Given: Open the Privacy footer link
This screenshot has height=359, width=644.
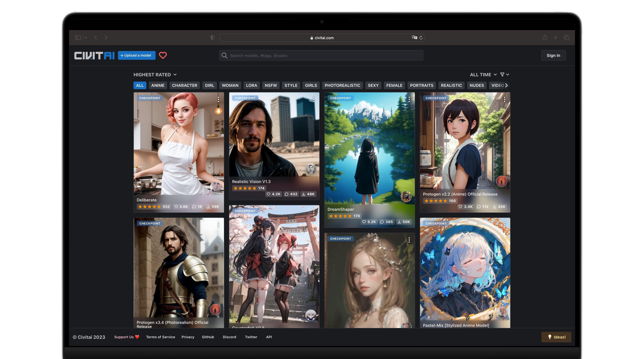Looking at the screenshot, I should coord(188,337).
